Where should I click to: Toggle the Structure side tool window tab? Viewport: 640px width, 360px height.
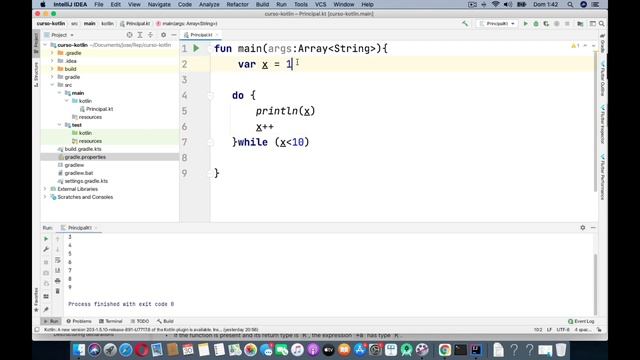click(36, 75)
